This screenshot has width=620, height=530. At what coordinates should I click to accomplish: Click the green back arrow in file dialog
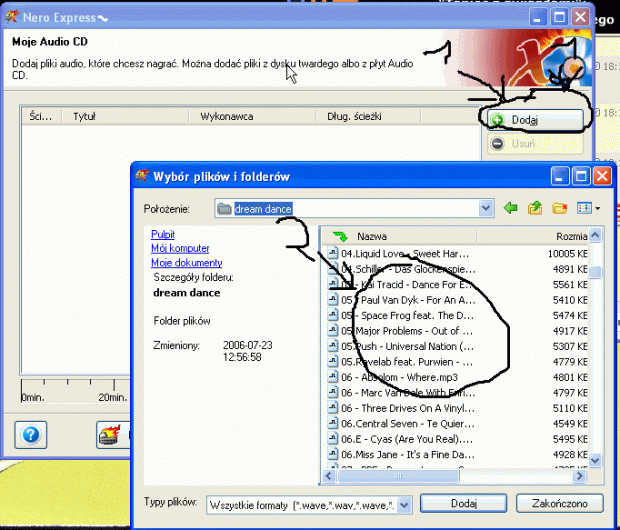(x=511, y=208)
